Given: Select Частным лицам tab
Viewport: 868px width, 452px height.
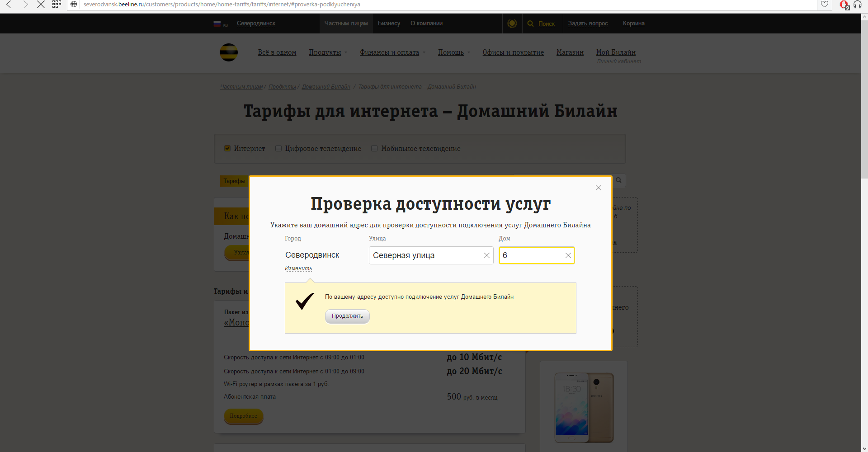Looking at the screenshot, I should 346,24.
